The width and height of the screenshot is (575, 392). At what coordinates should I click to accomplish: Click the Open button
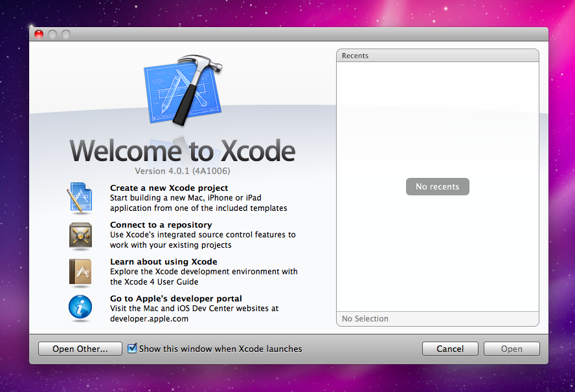coord(512,349)
